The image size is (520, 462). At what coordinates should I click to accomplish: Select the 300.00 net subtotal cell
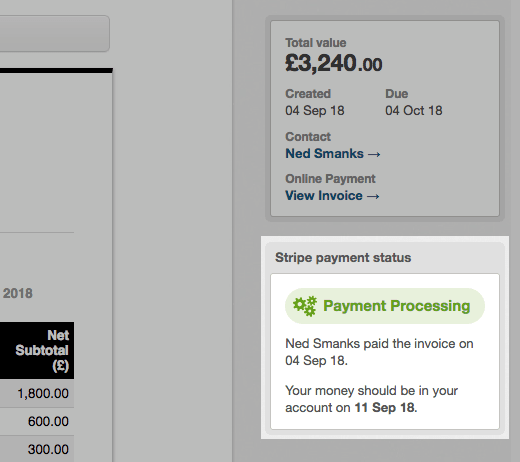[37, 449]
